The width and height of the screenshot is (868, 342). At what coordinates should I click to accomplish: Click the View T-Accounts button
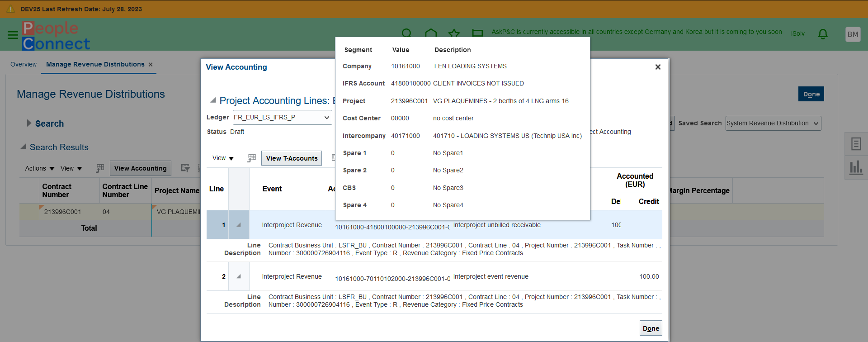pos(292,158)
